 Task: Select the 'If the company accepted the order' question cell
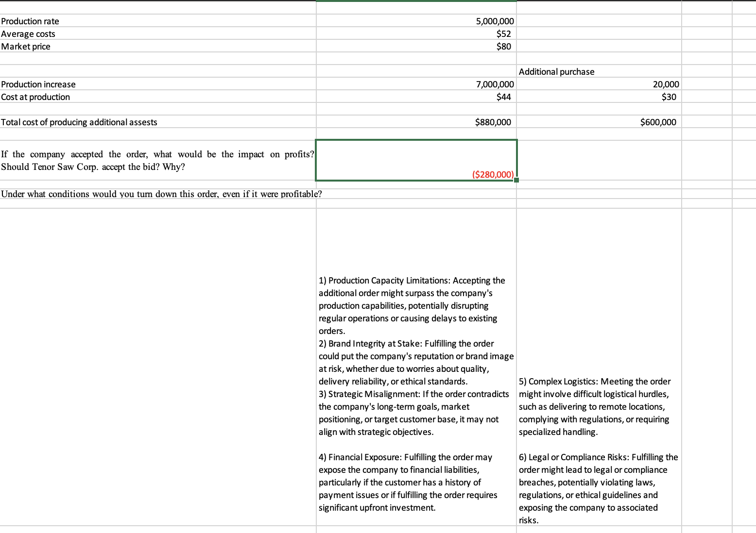[x=158, y=160]
